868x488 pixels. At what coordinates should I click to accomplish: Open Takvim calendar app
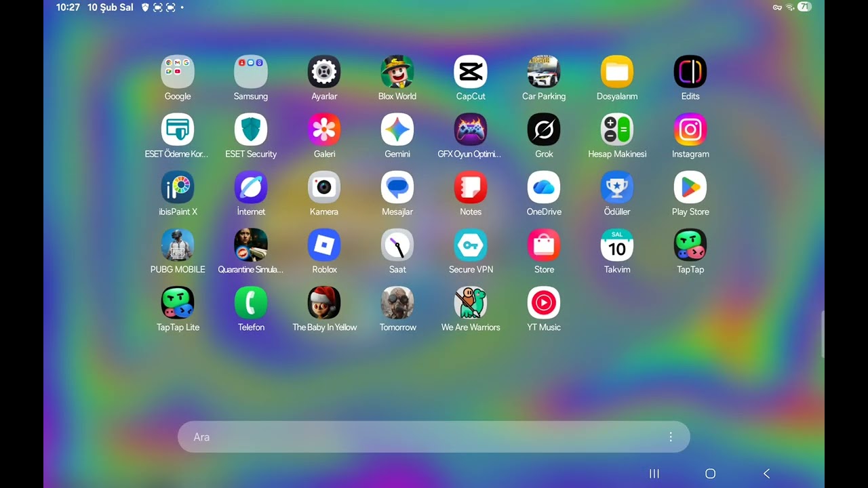coord(617,245)
